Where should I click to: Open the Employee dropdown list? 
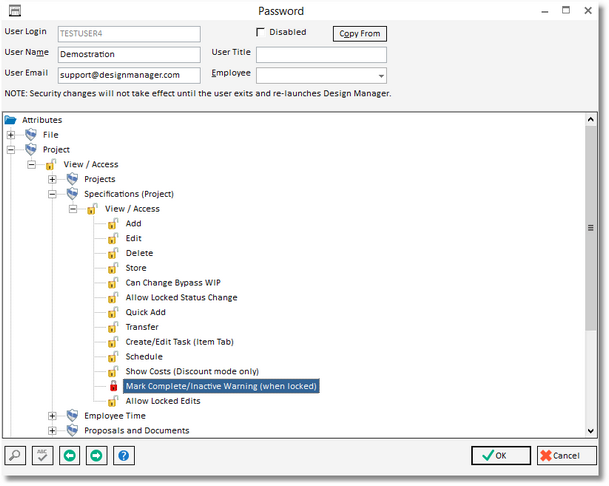point(381,76)
